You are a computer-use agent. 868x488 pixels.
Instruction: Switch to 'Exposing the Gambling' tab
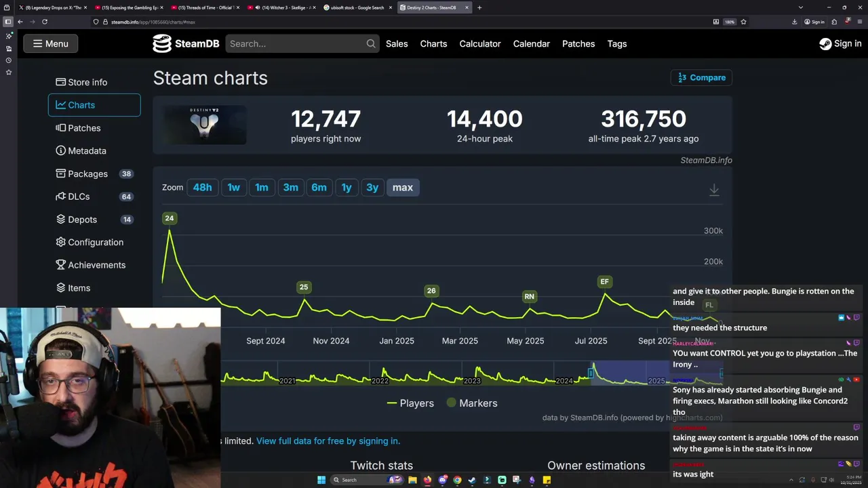(130, 7)
